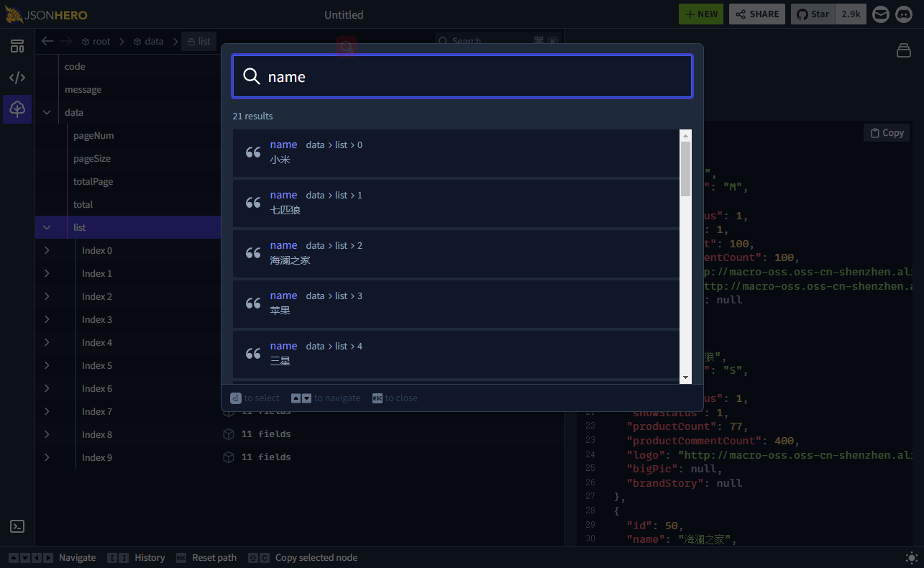
Task: Collapse the list tree node
Action: 47,227
